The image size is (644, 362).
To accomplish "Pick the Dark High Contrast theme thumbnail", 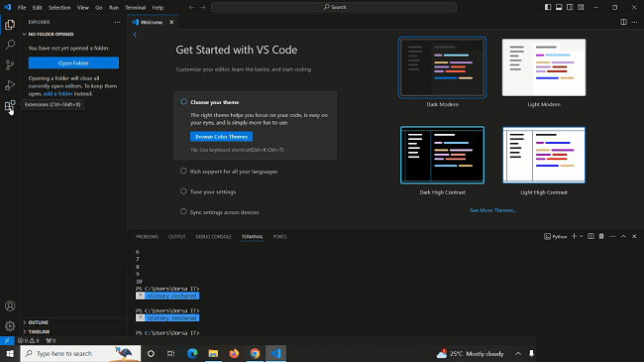I will (x=442, y=155).
